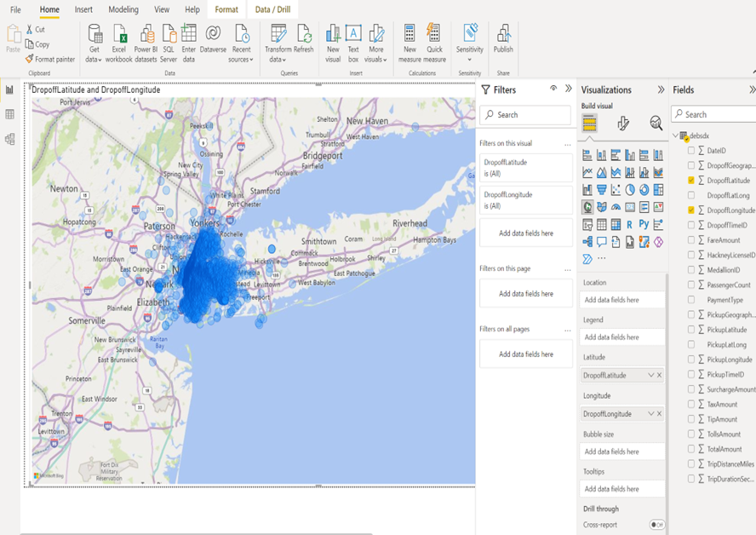Image resolution: width=756 pixels, height=535 pixels.
Task: Switch to the Modeling ribbon tab
Action: (123, 9)
